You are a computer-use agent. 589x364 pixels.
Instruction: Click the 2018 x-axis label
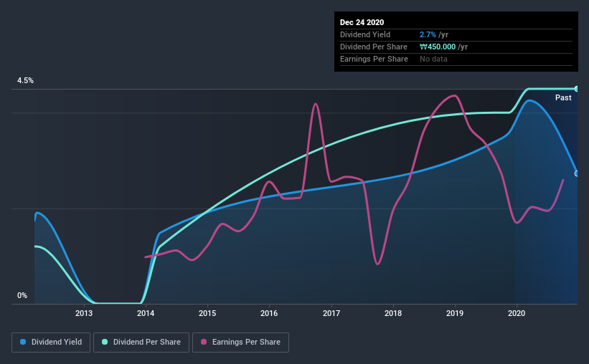click(x=393, y=313)
